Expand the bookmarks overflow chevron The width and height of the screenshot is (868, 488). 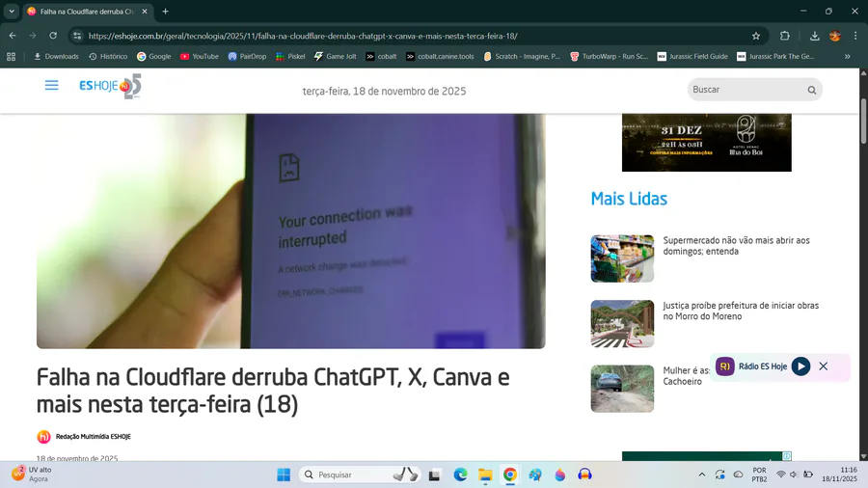point(847,57)
